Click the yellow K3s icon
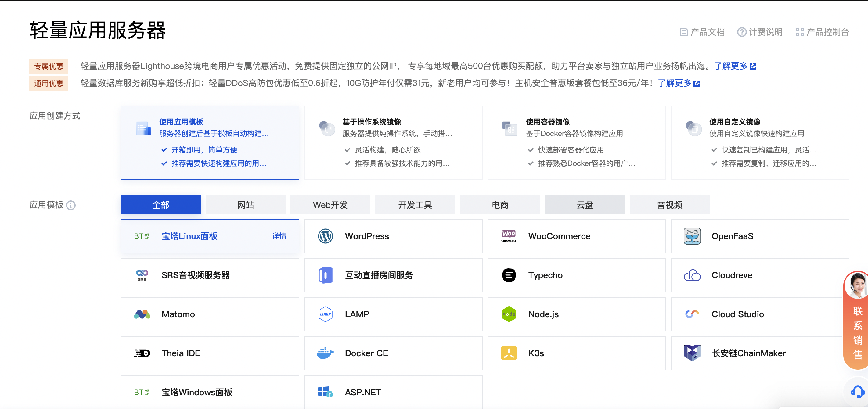The height and width of the screenshot is (409, 868). click(x=509, y=353)
